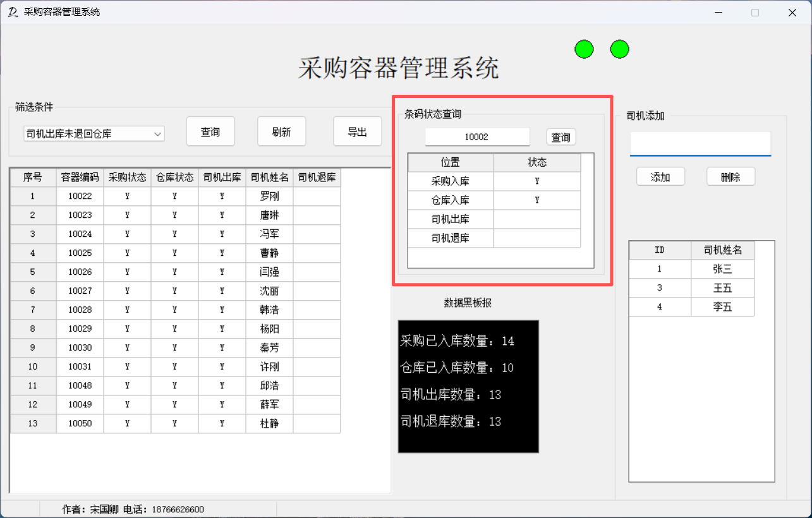This screenshot has width=812, height=518.
Task: Select container code cell 10027
Action: pos(80,291)
